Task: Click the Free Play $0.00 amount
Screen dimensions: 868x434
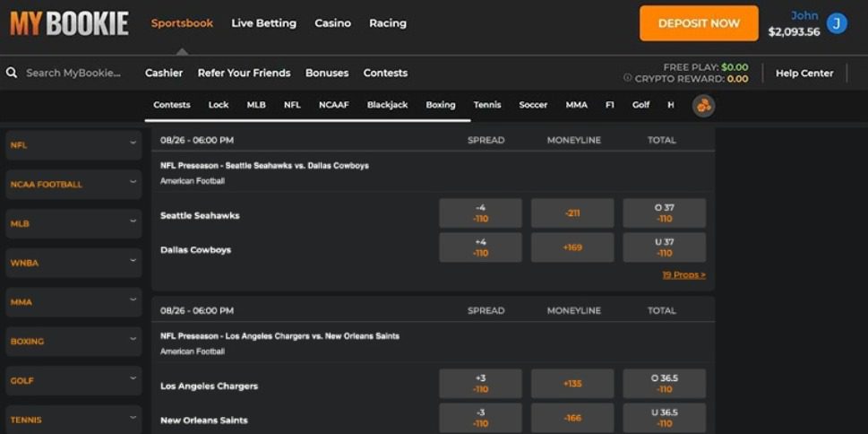Action: tap(735, 67)
